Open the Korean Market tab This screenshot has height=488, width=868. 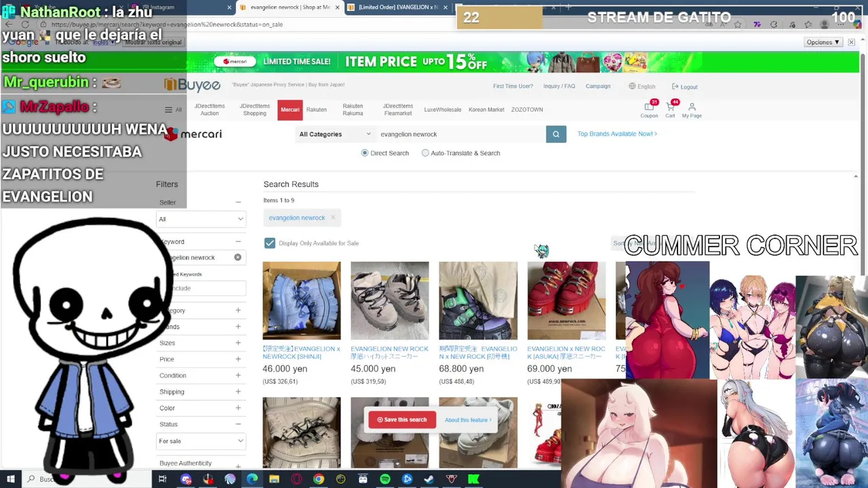486,110
